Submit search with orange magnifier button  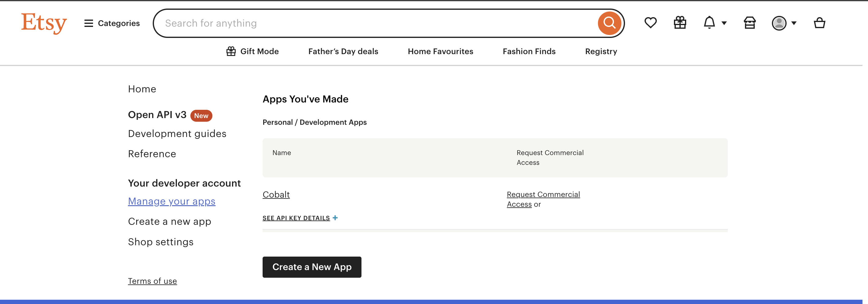pos(609,23)
